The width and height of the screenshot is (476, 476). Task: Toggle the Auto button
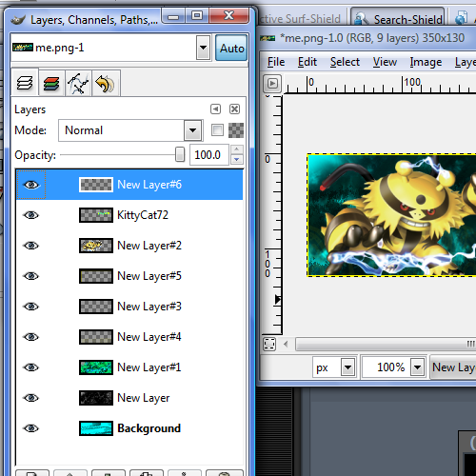[x=231, y=48]
